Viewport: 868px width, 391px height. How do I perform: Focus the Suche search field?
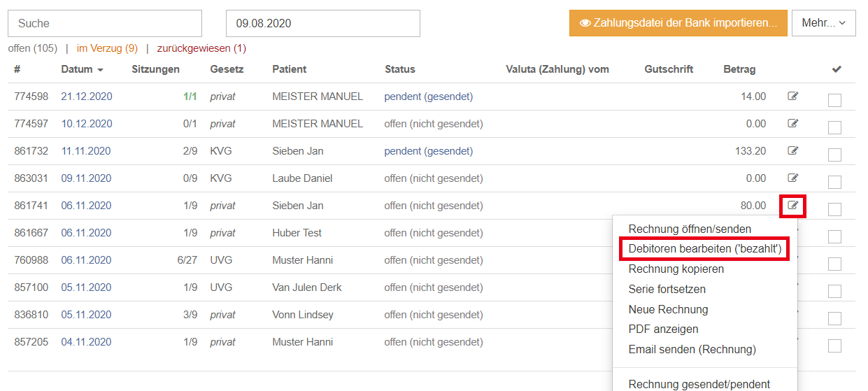pos(105,23)
